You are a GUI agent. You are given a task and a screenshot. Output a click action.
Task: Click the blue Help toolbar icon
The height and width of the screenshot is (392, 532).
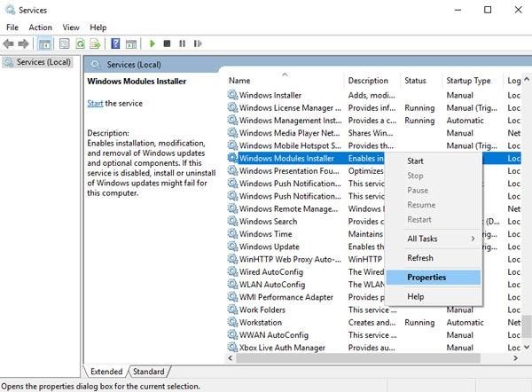(x=115, y=43)
